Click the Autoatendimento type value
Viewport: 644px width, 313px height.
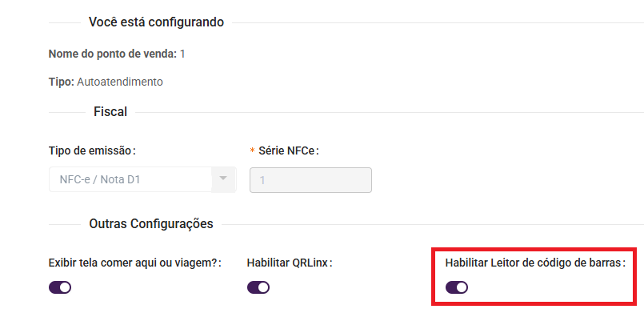pos(120,82)
